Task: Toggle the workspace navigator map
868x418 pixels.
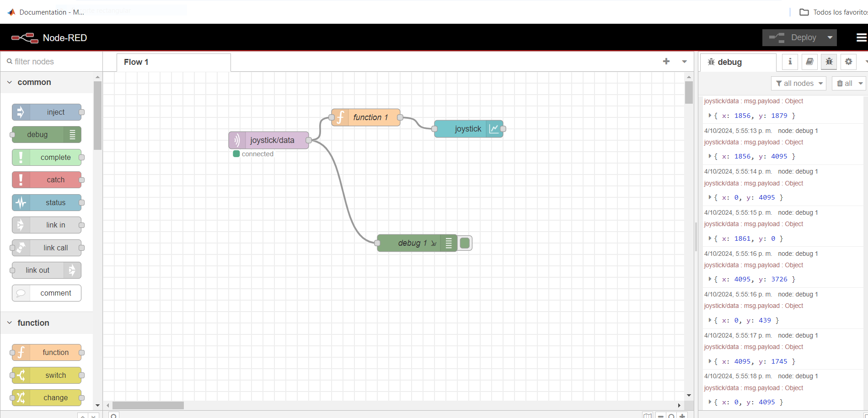Action: [x=648, y=416]
